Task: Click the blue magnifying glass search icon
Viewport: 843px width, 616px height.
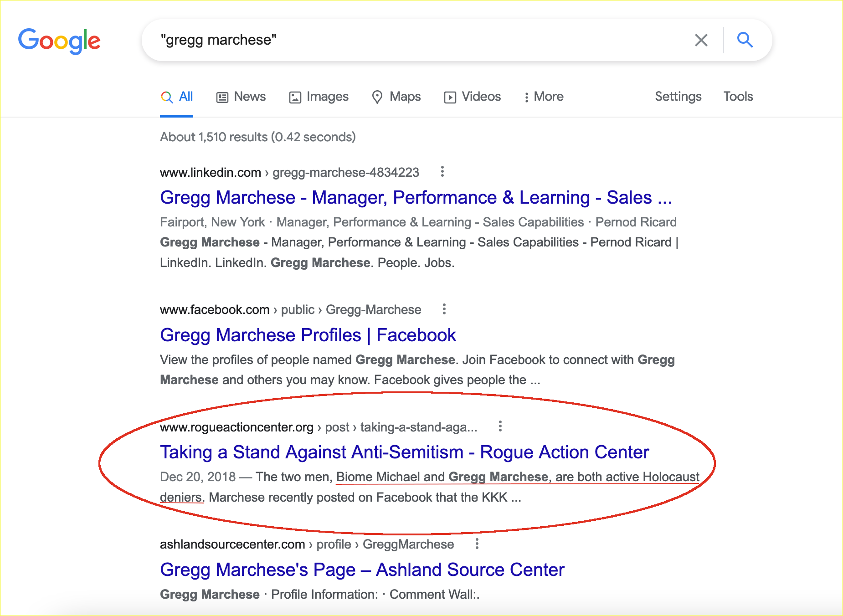Action: tap(745, 40)
